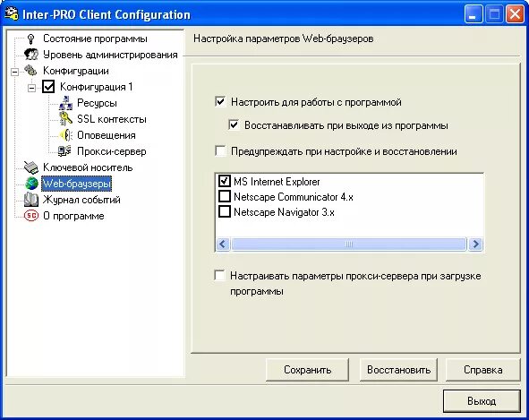Click the Уровень администрирования user icon
The height and width of the screenshot is (420, 529).
[x=31, y=55]
